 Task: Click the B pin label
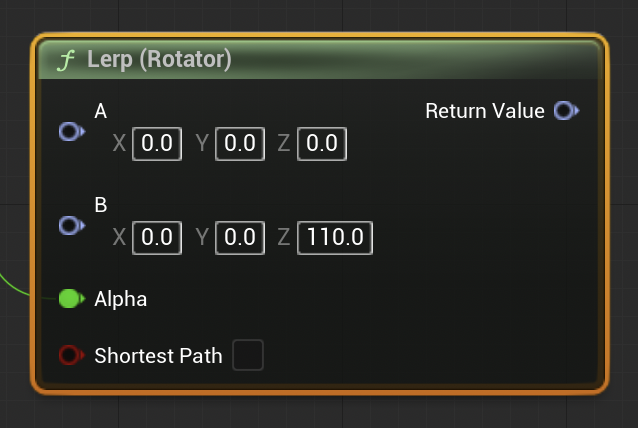[x=101, y=205]
